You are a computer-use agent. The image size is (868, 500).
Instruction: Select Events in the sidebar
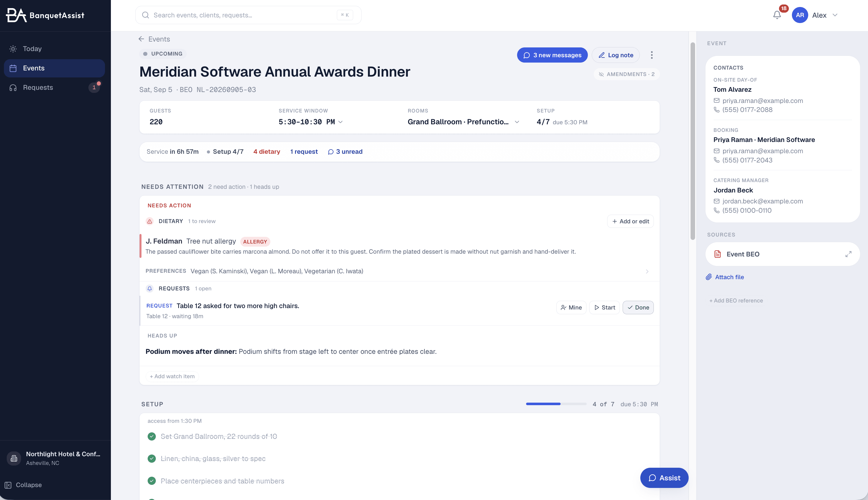[54, 68]
